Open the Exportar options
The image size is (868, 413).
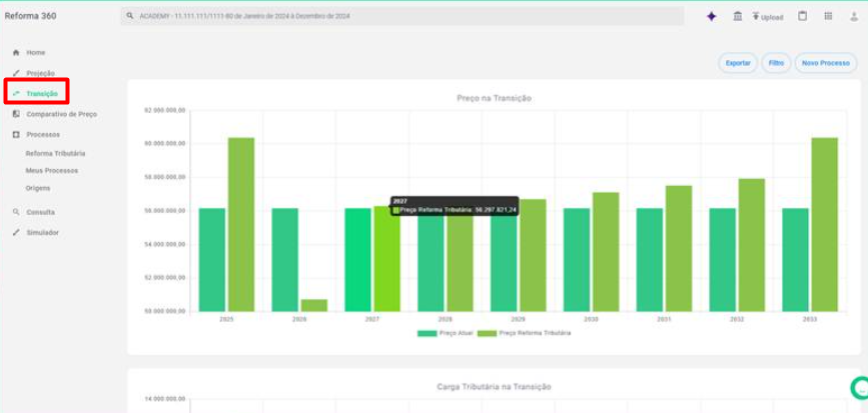[x=738, y=63]
